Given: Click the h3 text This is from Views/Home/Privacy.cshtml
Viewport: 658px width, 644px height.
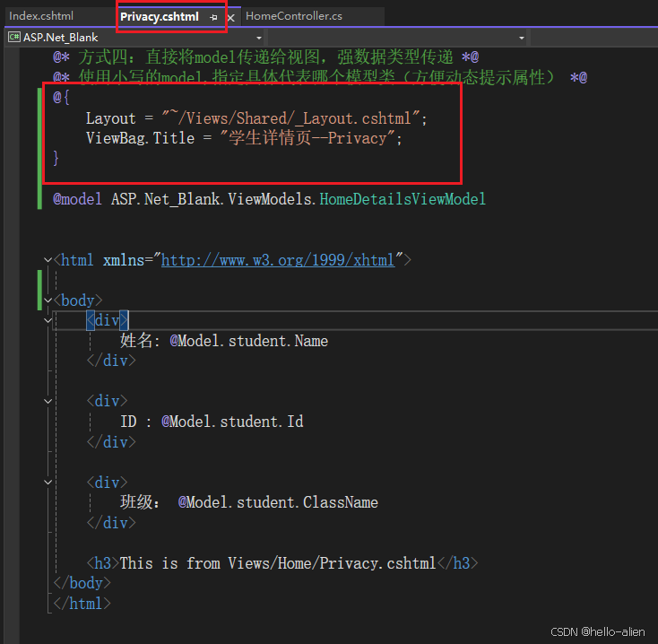Looking at the screenshot, I should [x=278, y=563].
